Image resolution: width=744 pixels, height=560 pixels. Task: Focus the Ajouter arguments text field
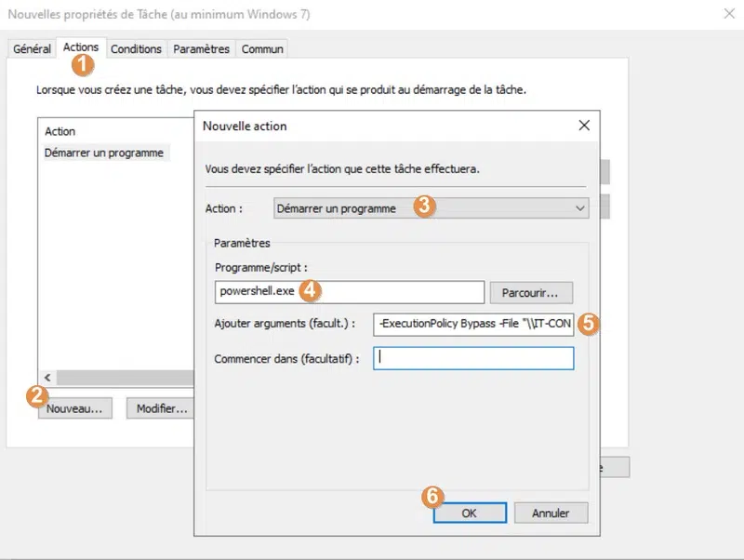coord(473,325)
